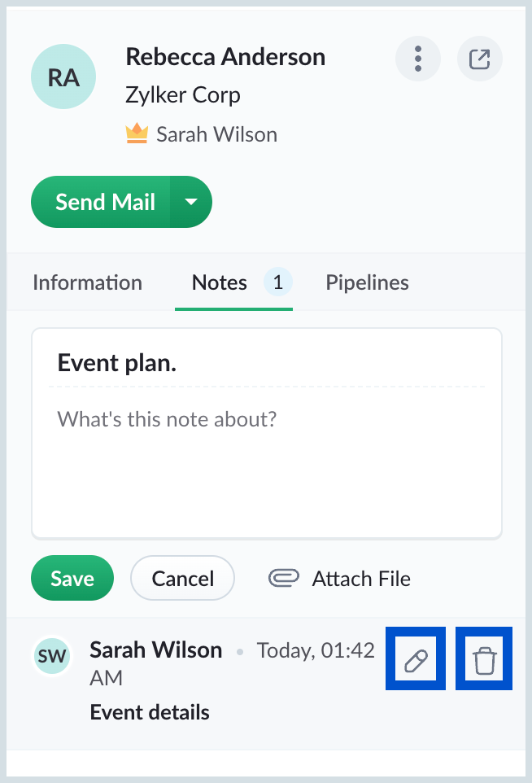Click the Attach File link

pyautogui.click(x=361, y=579)
